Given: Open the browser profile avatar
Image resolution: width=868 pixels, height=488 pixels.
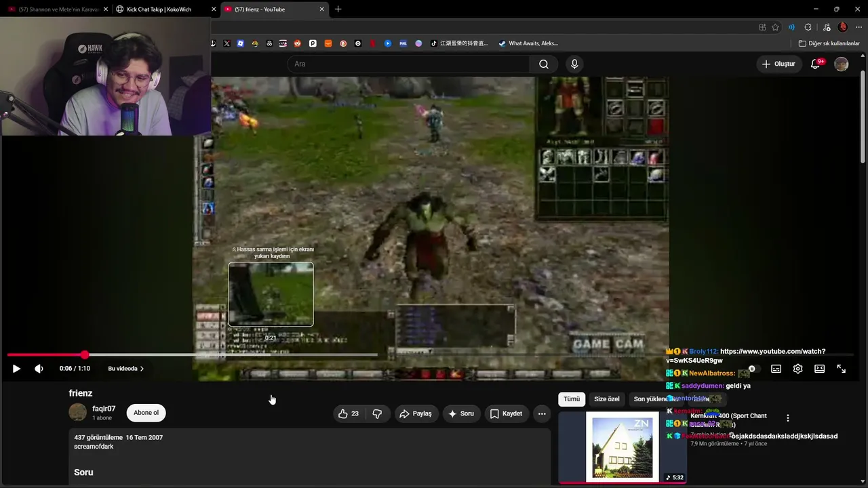Looking at the screenshot, I should pyautogui.click(x=843, y=27).
